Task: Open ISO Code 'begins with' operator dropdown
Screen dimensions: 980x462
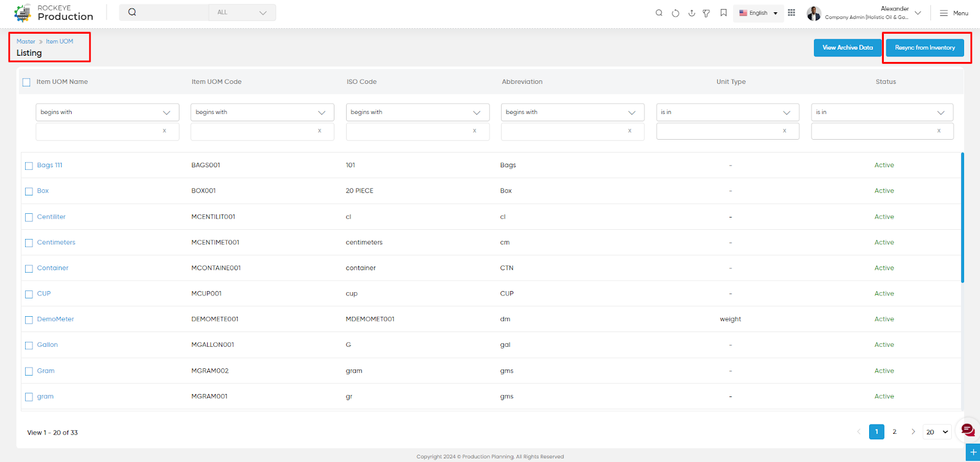Action: (418, 112)
